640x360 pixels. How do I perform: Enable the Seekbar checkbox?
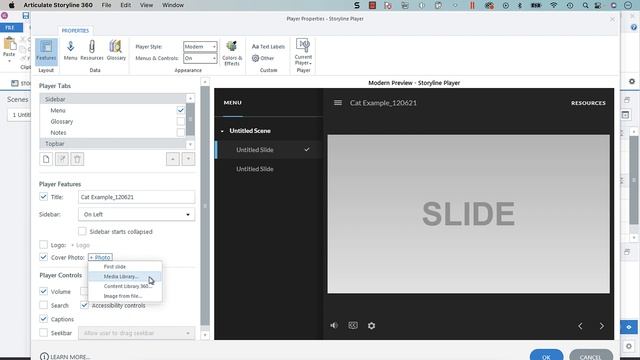(44, 333)
